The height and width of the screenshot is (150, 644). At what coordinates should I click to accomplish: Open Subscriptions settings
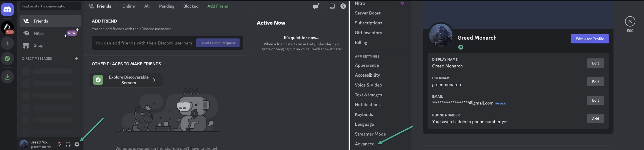click(368, 23)
